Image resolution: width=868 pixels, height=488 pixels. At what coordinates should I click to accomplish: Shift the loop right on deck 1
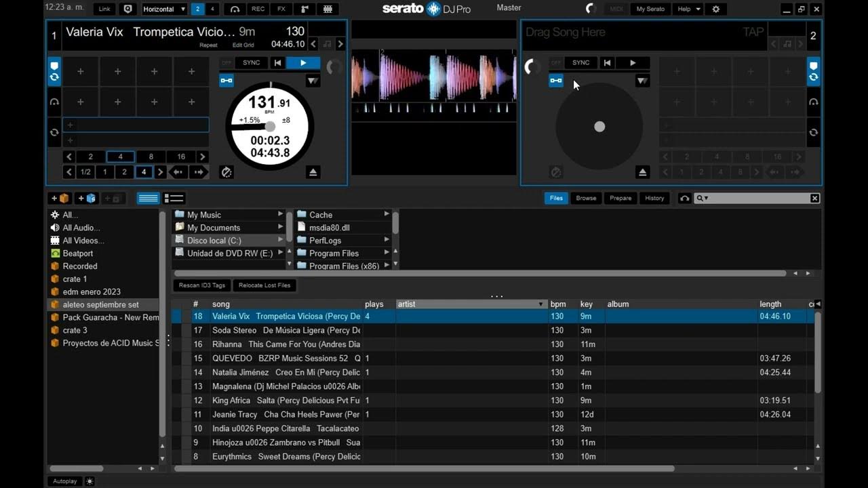199,172
